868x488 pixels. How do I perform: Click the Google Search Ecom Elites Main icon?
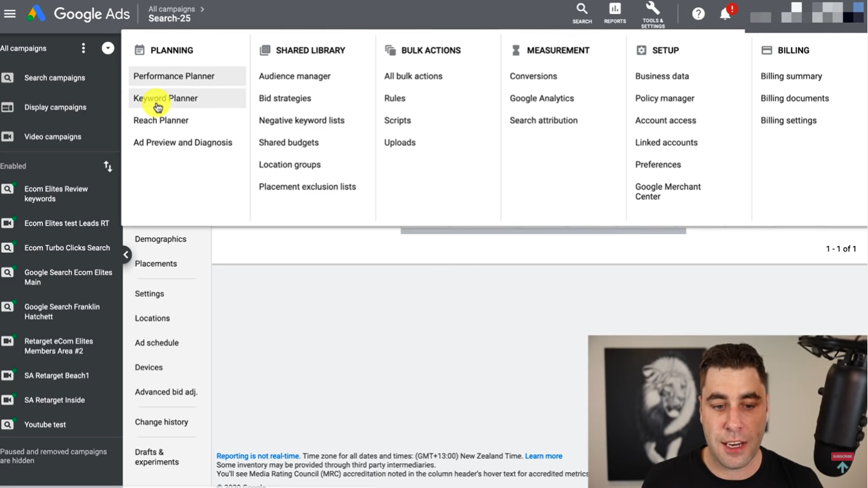pyautogui.click(x=8, y=273)
